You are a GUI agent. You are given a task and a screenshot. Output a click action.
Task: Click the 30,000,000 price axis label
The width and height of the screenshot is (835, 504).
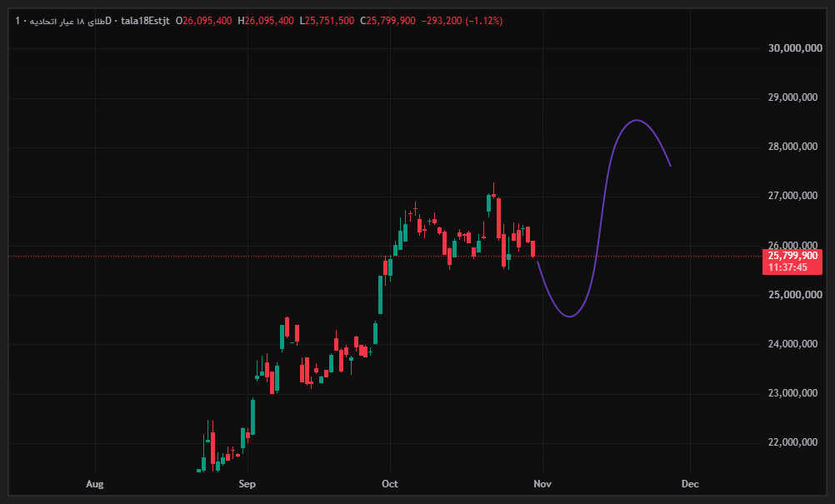(x=795, y=47)
